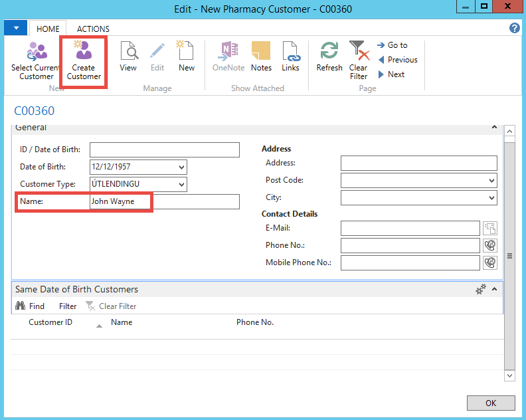Click into the Address input field
526x420 pixels.
coord(418,163)
